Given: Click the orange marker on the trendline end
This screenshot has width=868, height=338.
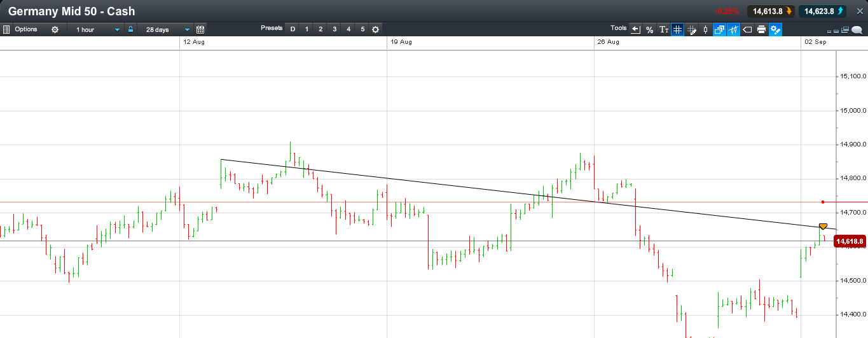Looking at the screenshot, I should coord(823,227).
